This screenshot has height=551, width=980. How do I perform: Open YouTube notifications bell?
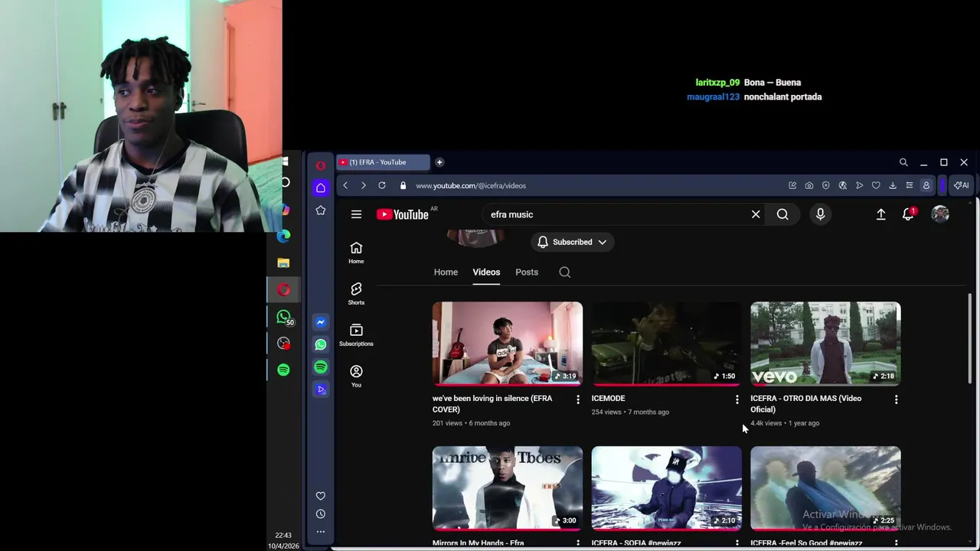click(909, 214)
